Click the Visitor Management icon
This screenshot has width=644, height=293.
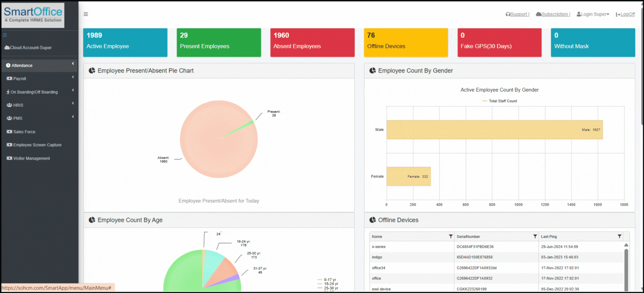(9, 158)
